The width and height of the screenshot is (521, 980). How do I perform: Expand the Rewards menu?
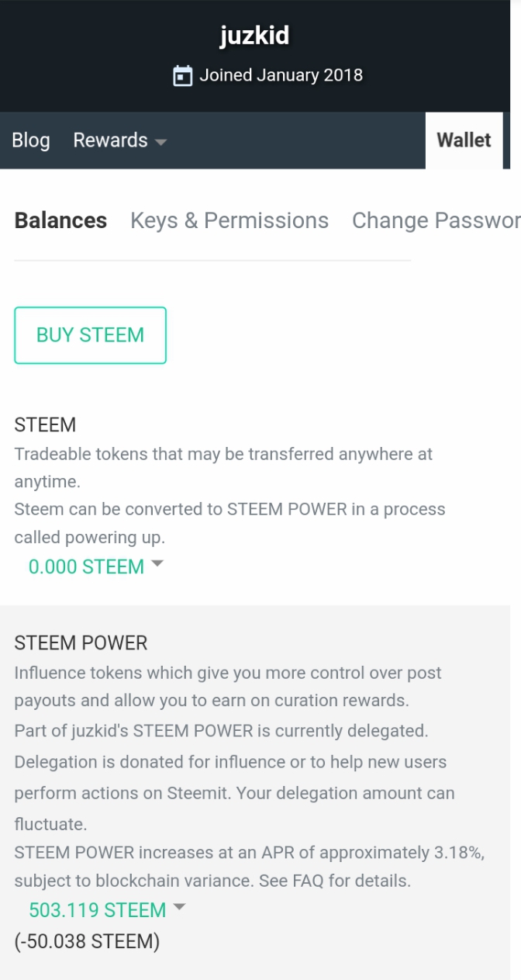point(110,140)
